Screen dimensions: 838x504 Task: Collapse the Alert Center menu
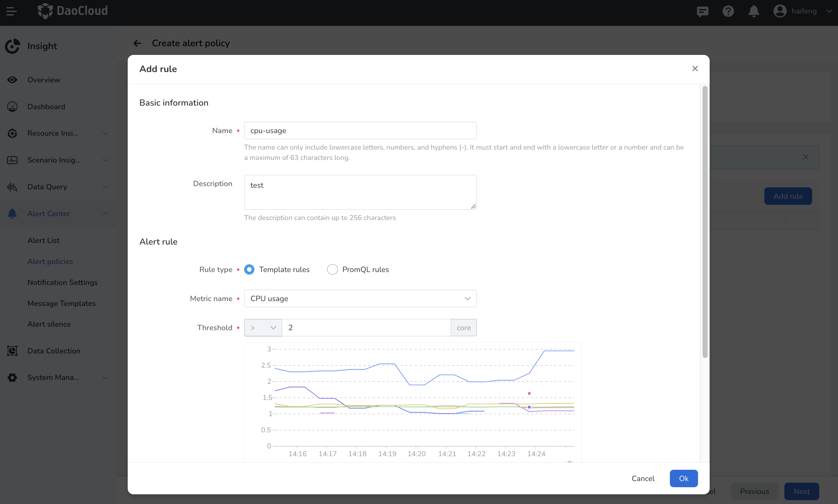click(105, 214)
